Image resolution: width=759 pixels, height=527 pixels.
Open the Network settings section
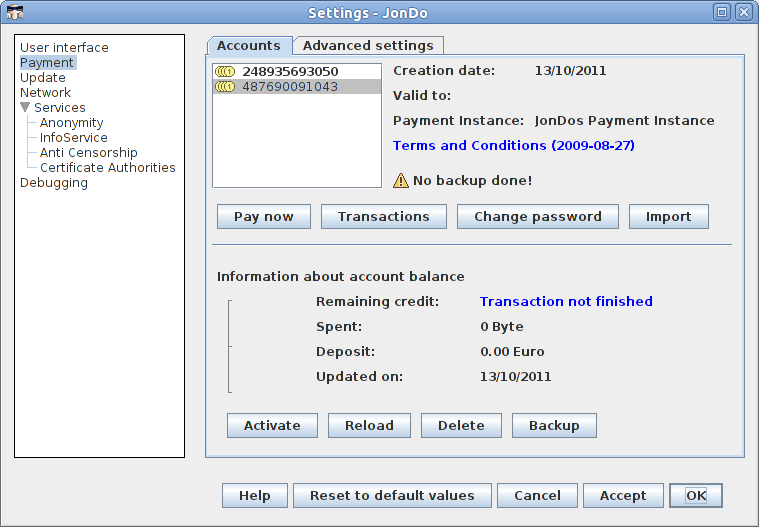pyautogui.click(x=46, y=92)
